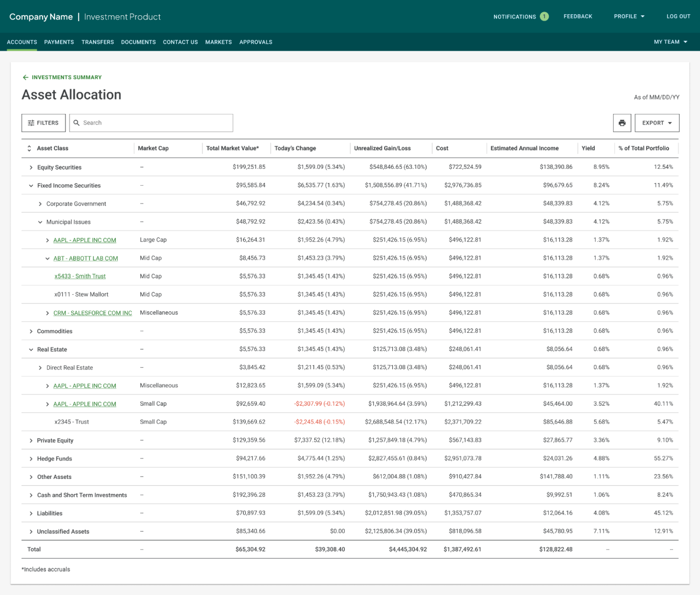The height and width of the screenshot is (595, 700).
Task: Open the x5433 - Smith Trust link
Action: tap(80, 276)
